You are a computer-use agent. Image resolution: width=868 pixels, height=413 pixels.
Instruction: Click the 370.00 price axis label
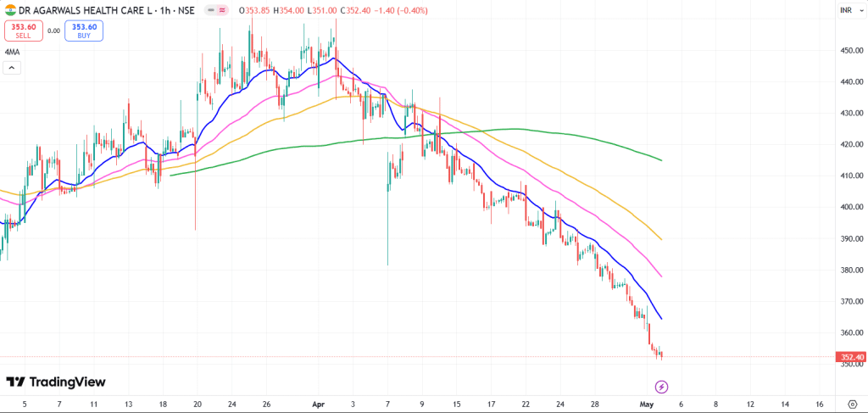(x=851, y=302)
